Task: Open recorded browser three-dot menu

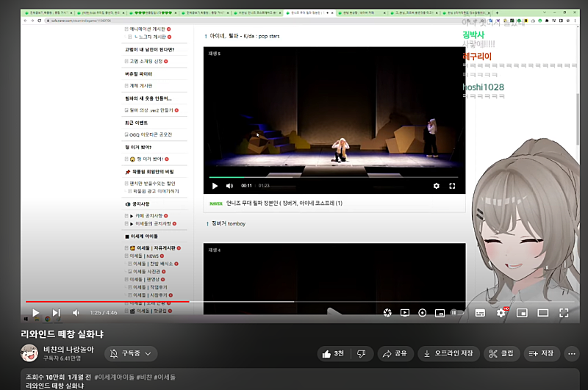Action: (x=575, y=21)
